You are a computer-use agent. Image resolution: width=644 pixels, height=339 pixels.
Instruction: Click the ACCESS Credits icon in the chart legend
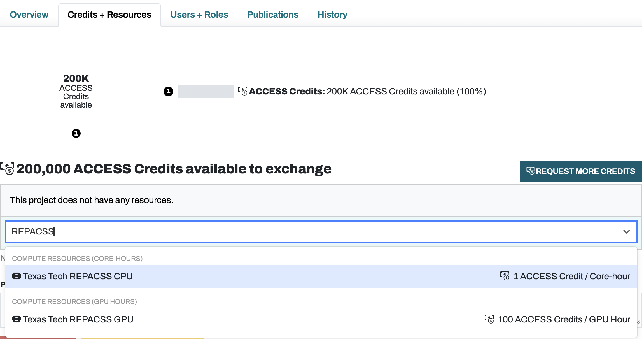[x=242, y=91]
